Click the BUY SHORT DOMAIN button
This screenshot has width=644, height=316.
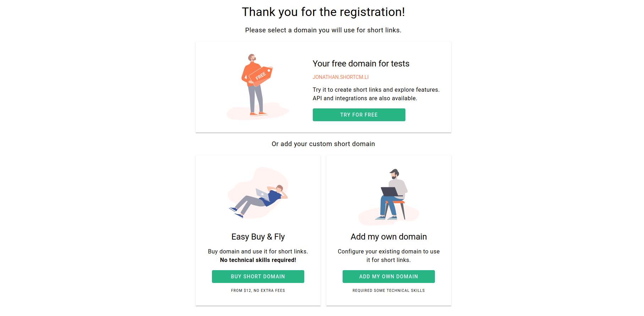[258, 276]
